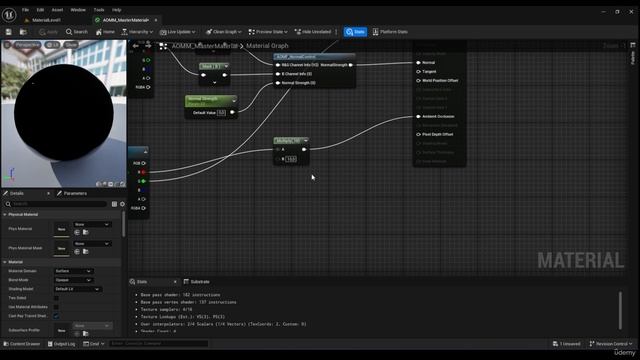640x360 pixels.
Task: Click the World Position Offset pin
Action: click(418, 80)
